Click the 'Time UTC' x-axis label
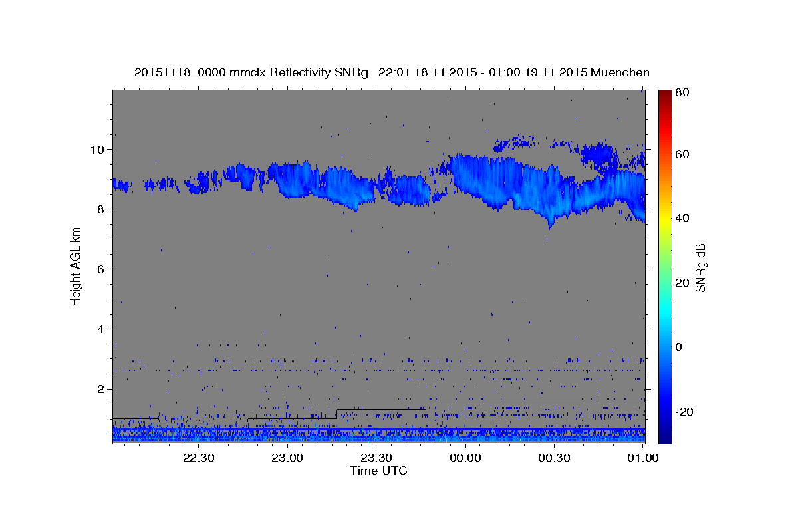Screen dimensions: 798x532 pyautogui.click(x=378, y=471)
